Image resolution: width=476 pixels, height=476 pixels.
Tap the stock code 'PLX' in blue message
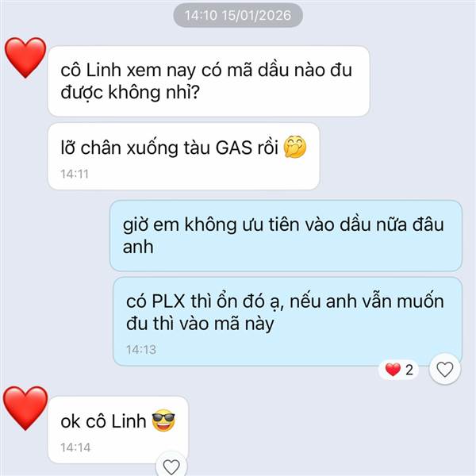tap(168, 301)
